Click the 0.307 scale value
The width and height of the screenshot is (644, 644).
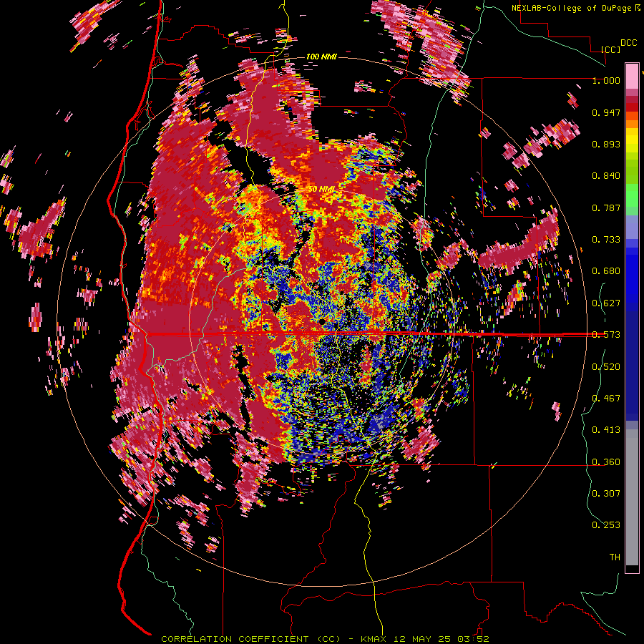(606, 493)
